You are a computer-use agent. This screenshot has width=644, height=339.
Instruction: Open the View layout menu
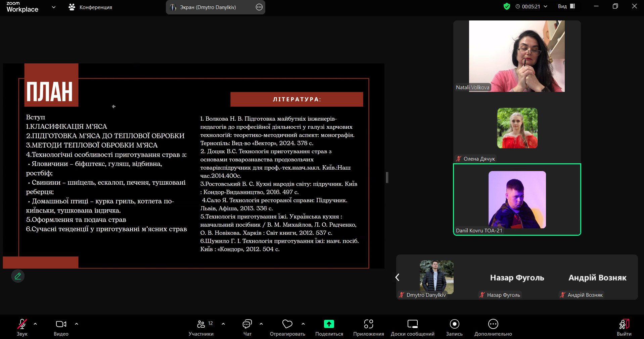(x=566, y=6)
